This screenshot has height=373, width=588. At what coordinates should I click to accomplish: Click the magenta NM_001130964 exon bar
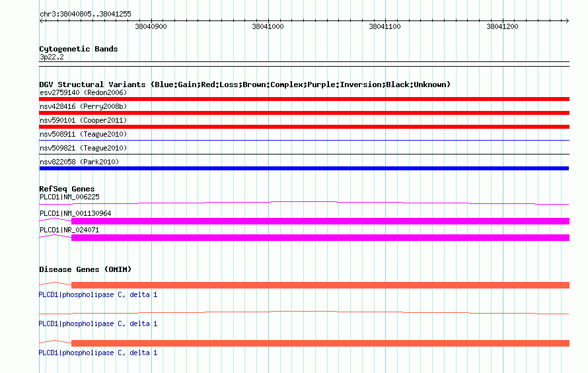pyautogui.click(x=320, y=221)
